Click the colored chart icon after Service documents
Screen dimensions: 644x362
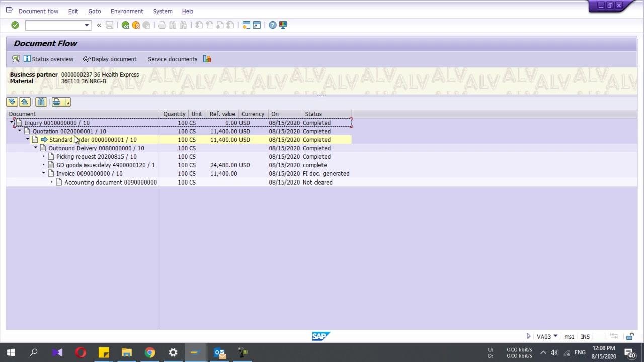[207, 59]
